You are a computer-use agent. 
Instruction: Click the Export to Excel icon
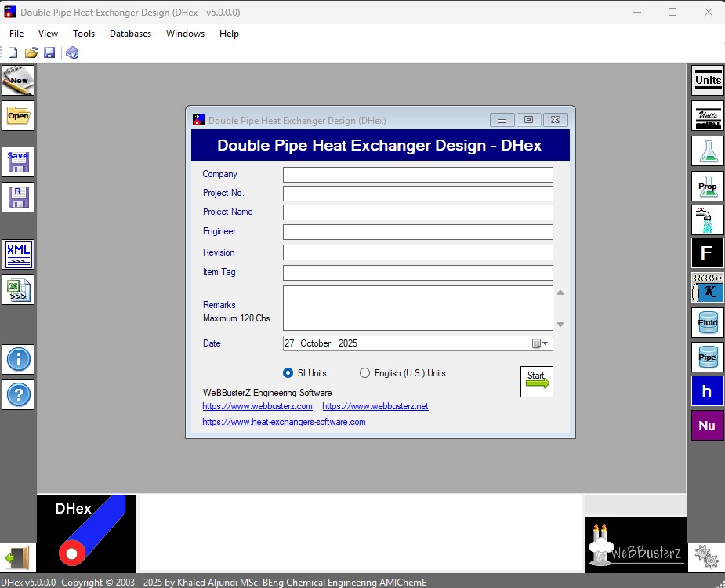(x=18, y=289)
